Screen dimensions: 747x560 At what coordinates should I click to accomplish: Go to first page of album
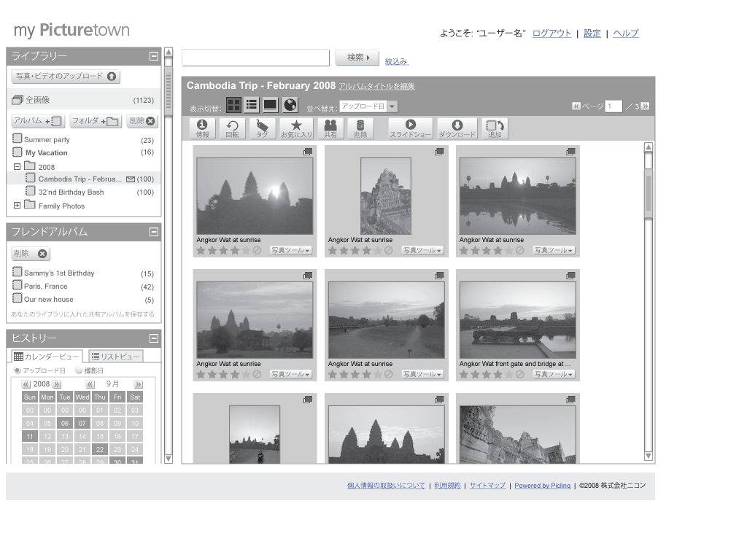click(x=576, y=106)
